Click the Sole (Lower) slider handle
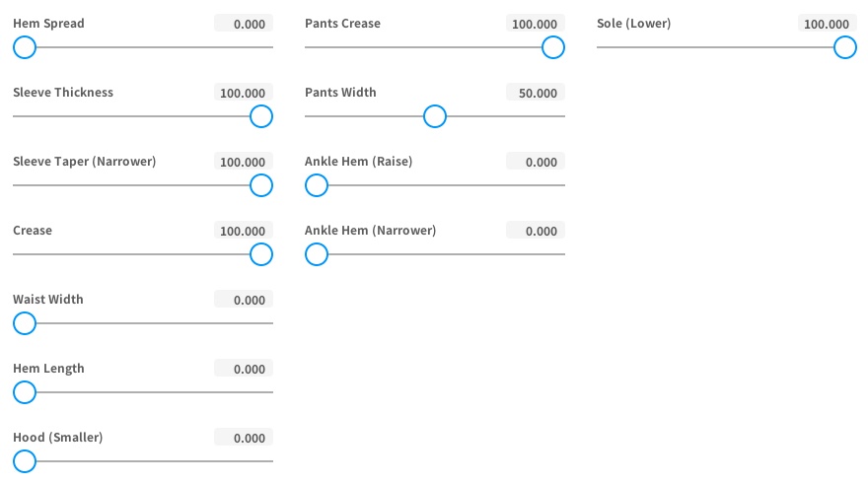This screenshot has height=483, width=868. (845, 47)
